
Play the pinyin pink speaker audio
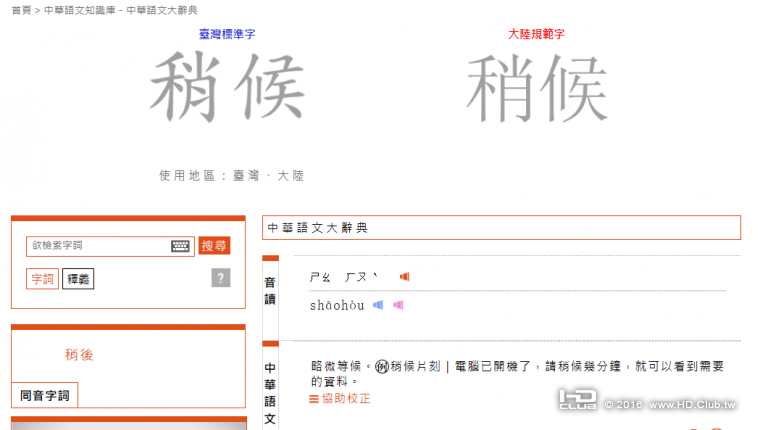[398, 305]
